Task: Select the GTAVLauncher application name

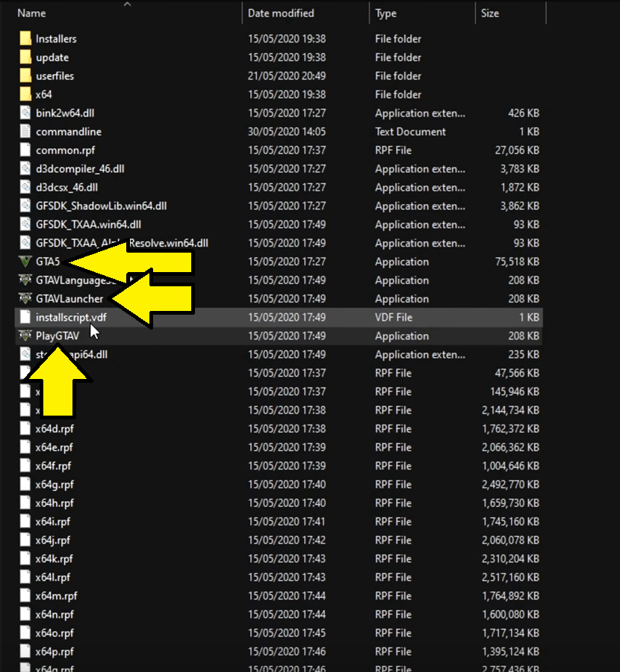Action: pos(69,299)
